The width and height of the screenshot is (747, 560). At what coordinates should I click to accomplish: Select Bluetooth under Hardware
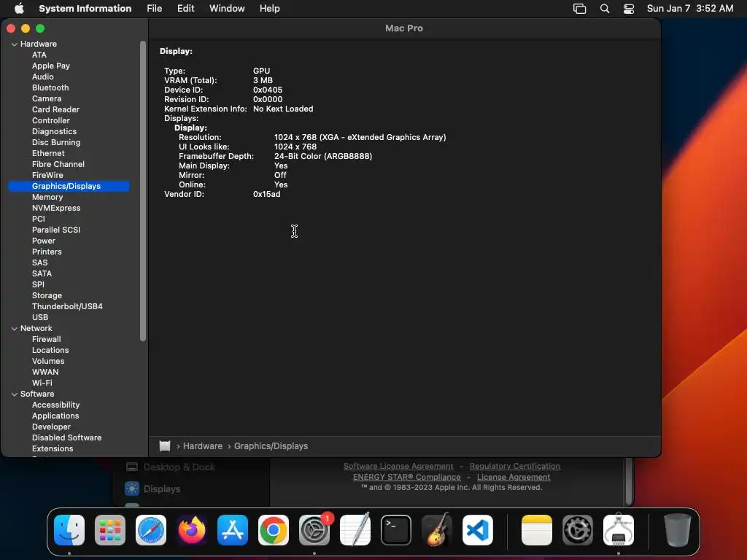pyautogui.click(x=50, y=87)
